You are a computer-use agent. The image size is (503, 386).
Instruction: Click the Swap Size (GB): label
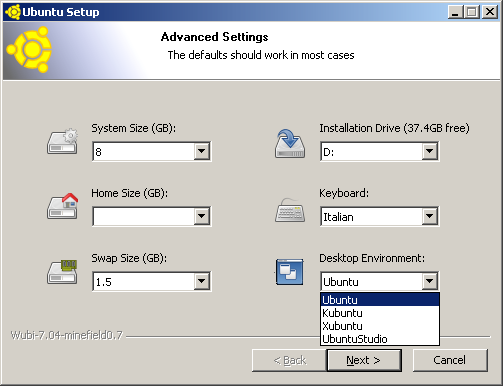click(x=129, y=258)
